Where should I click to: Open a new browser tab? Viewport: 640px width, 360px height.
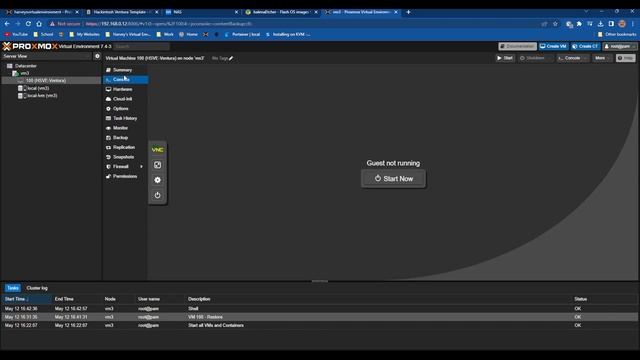click(x=408, y=12)
